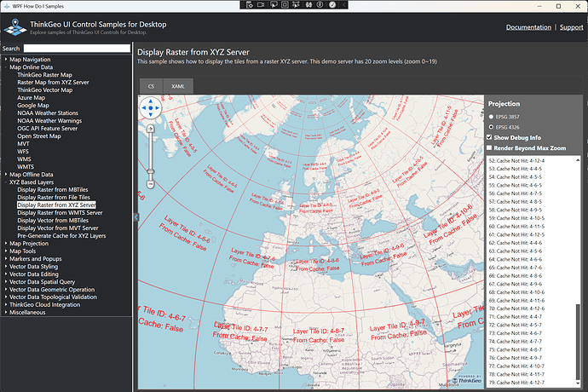Click the zoom slider thumb on the map

tap(150, 171)
